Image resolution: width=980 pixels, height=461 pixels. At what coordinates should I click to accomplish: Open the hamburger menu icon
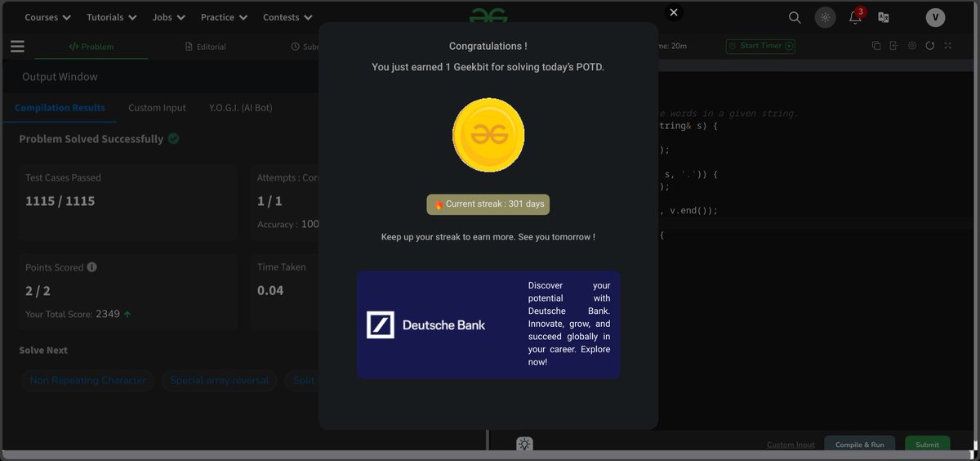coord(17,46)
